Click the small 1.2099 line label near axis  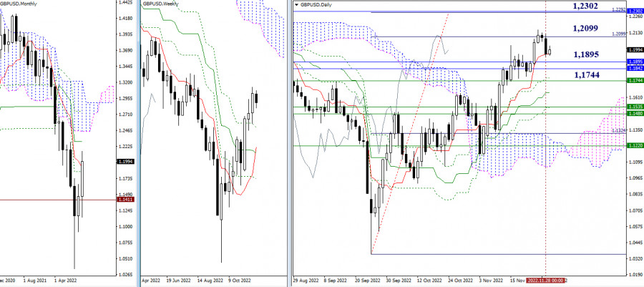pyautogui.click(x=618, y=34)
